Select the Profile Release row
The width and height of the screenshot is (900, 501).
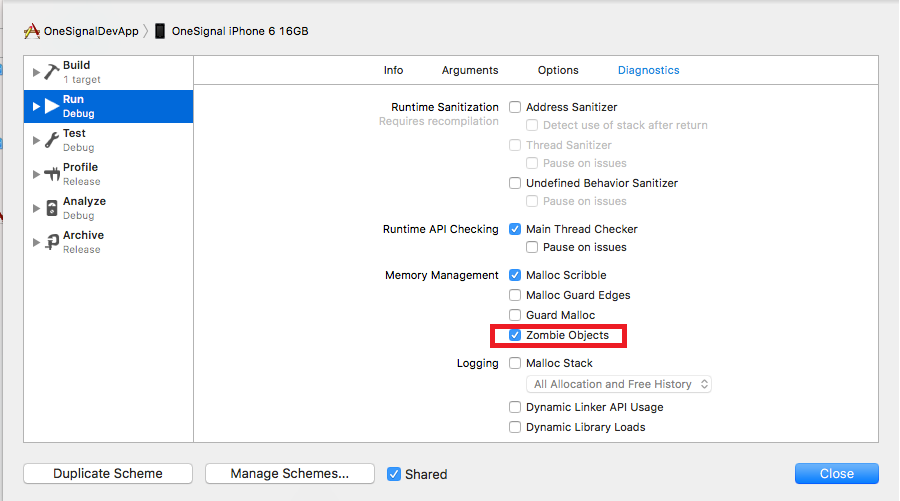[x=108, y=174]
